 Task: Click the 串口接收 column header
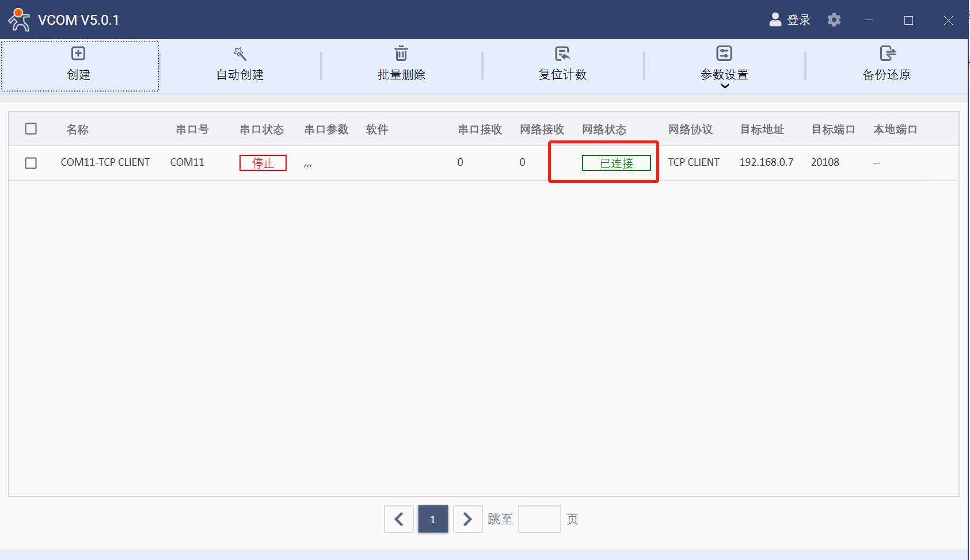tap(480, 129)
